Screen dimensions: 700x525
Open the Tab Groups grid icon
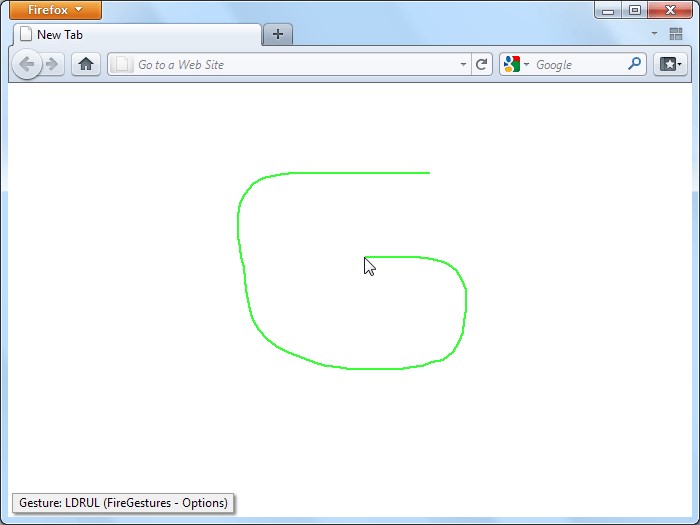coord(676,34)
